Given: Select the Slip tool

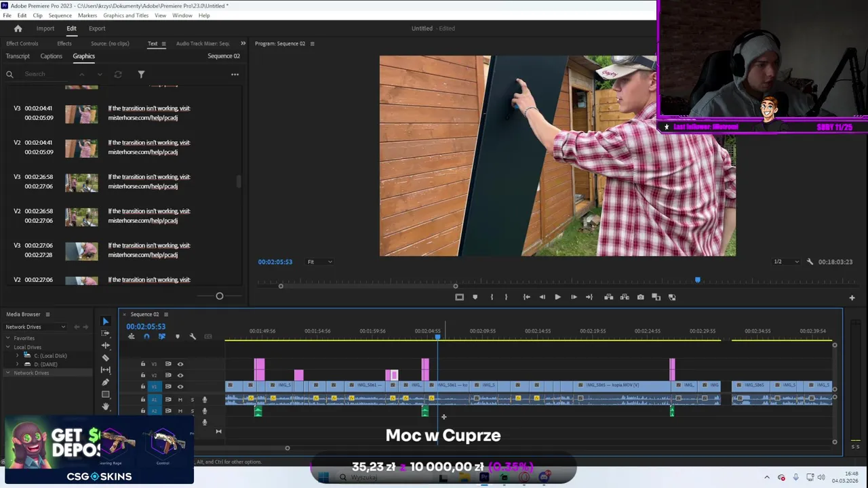Looking at the screenshot, I should click(x=105, y=370).
